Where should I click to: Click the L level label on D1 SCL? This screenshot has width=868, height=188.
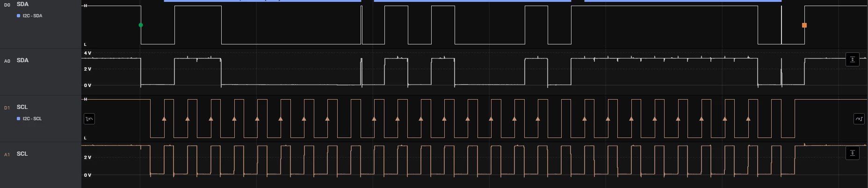tap(85, 138)
